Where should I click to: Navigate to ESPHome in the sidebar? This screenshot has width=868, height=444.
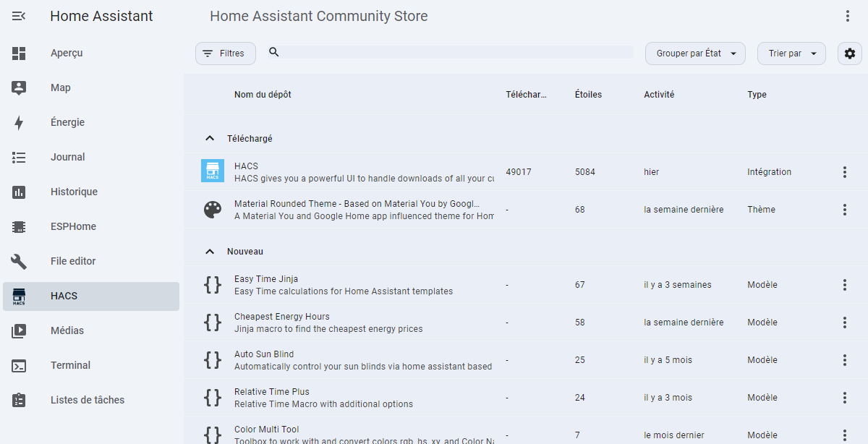point(91,226)
